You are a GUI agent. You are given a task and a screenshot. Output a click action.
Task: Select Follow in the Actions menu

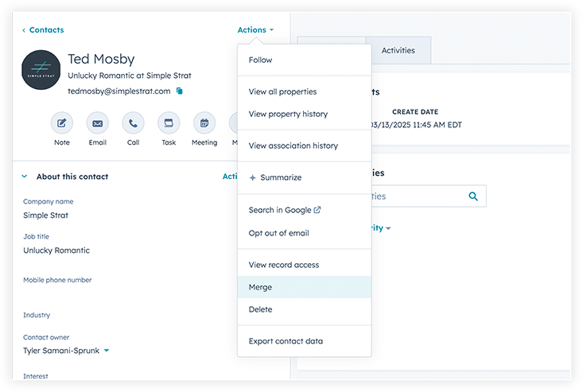pos(260,60)
